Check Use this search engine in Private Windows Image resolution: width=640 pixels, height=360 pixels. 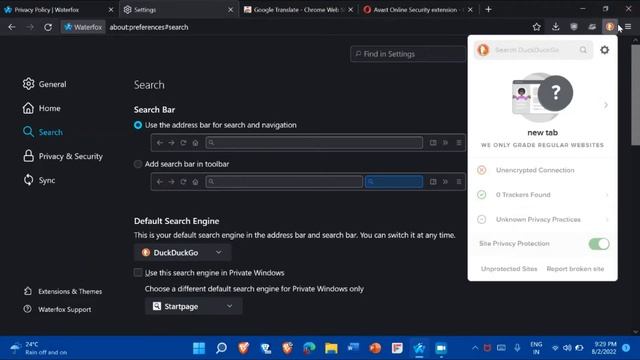coord(138,273)
